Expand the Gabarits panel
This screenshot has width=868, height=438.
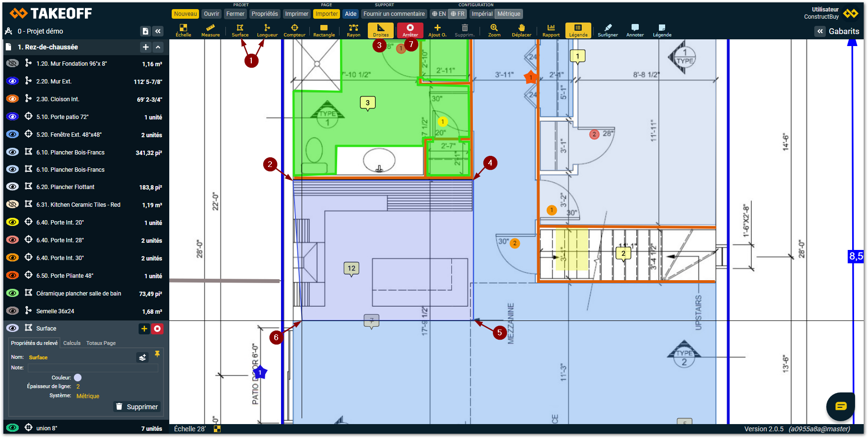pos(820,31)
